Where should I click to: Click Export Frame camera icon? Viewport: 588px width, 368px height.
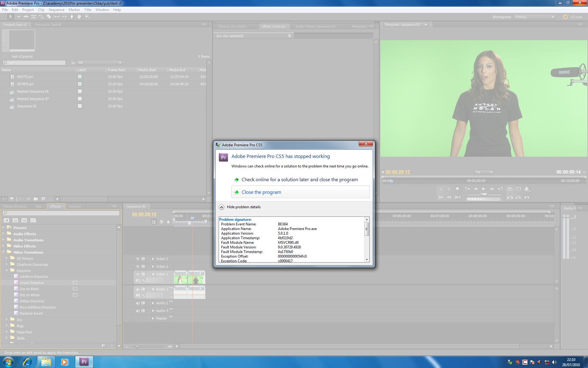527,197
